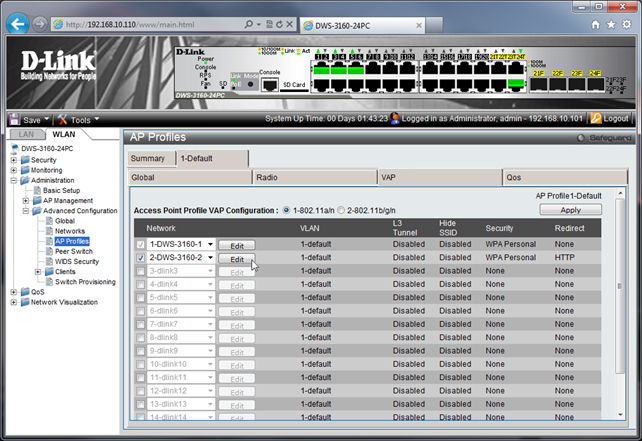Click the Save disk icon in toolbar
This screenshot has width=642, height=441.
pos(15,119)
